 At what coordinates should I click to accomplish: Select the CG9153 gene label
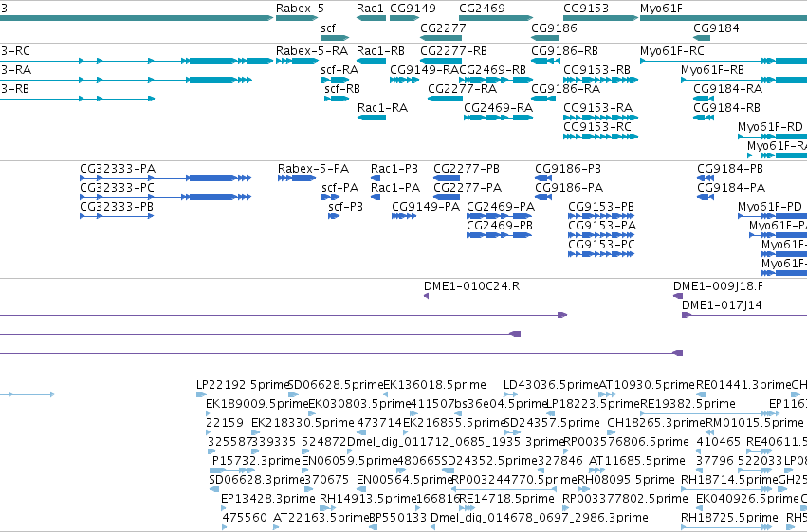tap(586, 9)
